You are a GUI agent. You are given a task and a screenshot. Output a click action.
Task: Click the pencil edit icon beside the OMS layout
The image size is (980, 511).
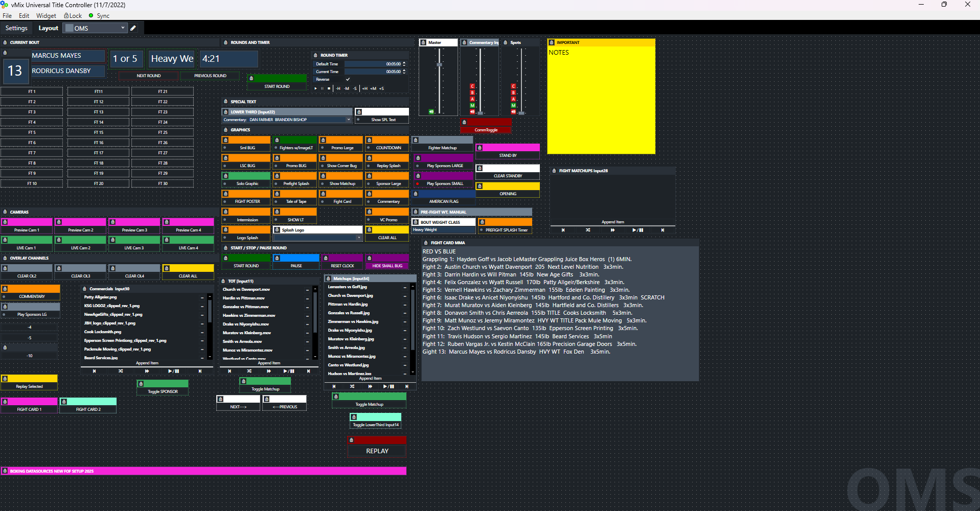[133, 28]
